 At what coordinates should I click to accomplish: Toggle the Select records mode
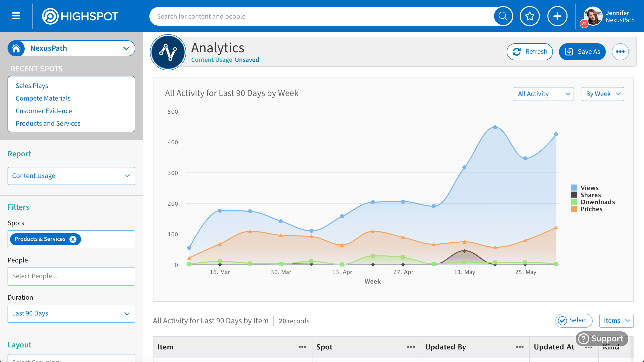pos(574,321)
